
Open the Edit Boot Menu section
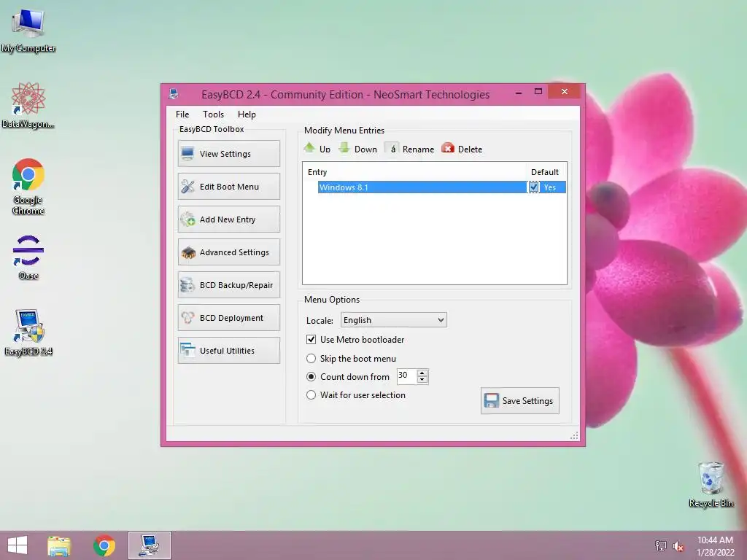pos(228,186)
